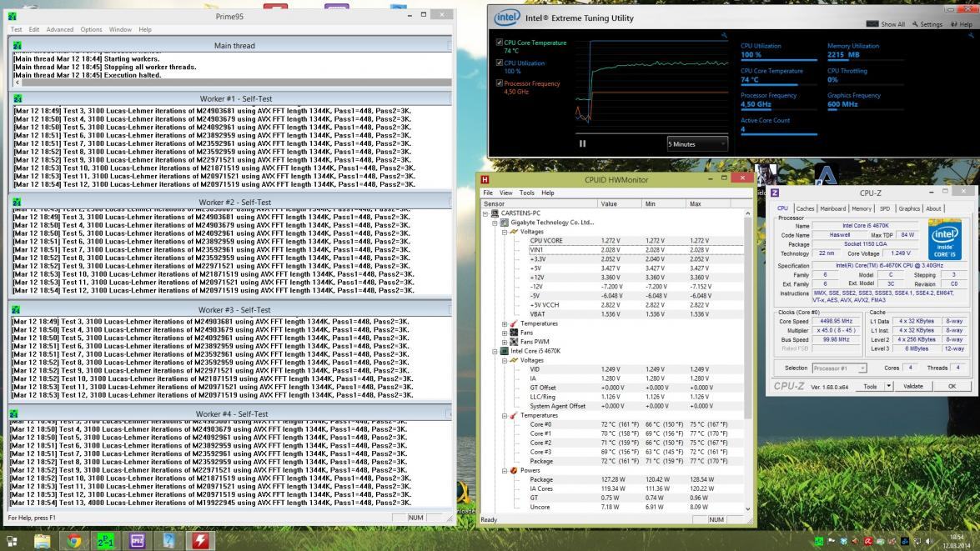980x551 pixels.
Task: Open the 5 Minutes time range dropdown
Action: (x=697, y=143)
